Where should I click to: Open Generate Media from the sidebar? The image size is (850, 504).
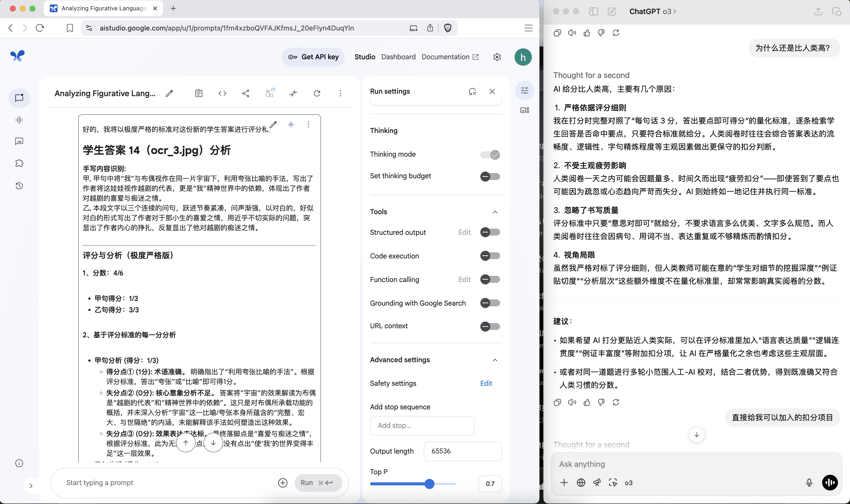pos(19,141)
